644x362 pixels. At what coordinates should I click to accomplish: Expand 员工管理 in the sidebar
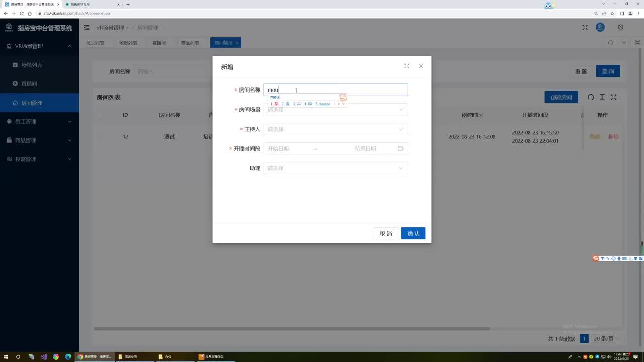click(x=39, y=122)
